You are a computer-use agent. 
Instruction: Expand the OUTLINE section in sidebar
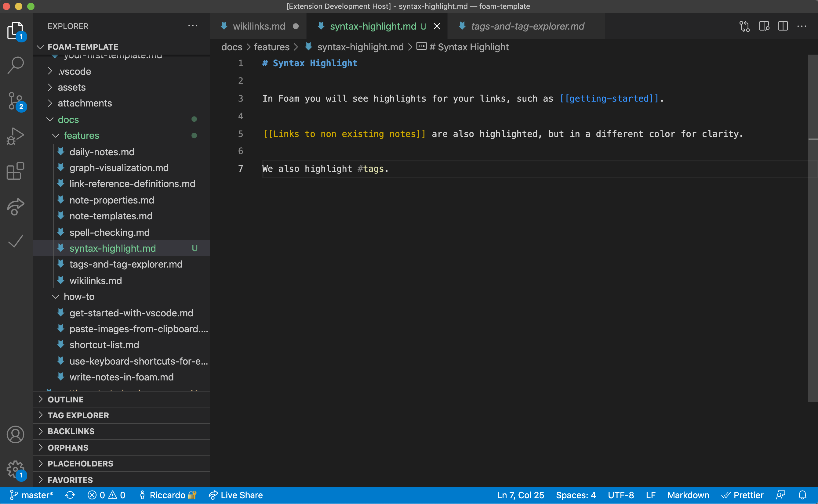pyautogui.click(x=65, y=399)
